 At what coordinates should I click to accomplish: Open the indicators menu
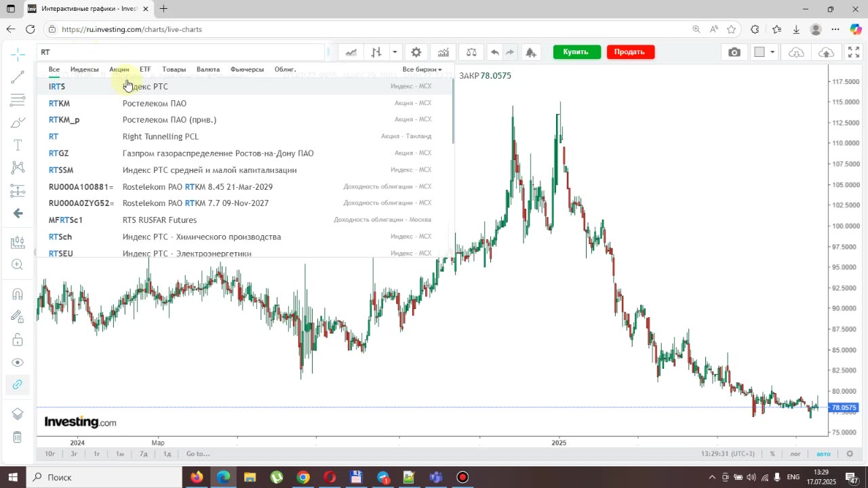pyautogui.click(x=443, y=52)
